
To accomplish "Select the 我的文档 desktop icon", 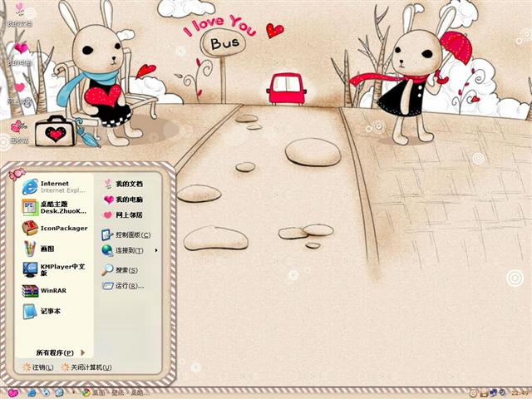I will tap(20, 14).
